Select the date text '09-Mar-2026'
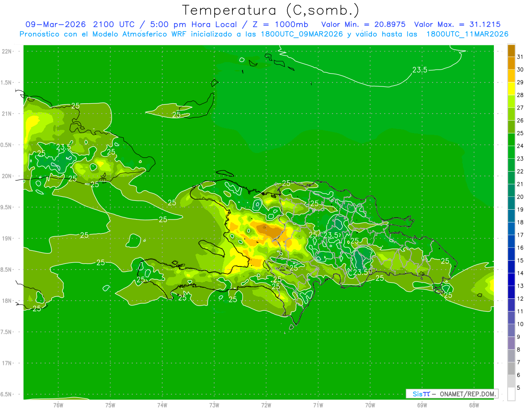Image resolution: width=532 pixels, height=411 pixels. tap(55, 24)
